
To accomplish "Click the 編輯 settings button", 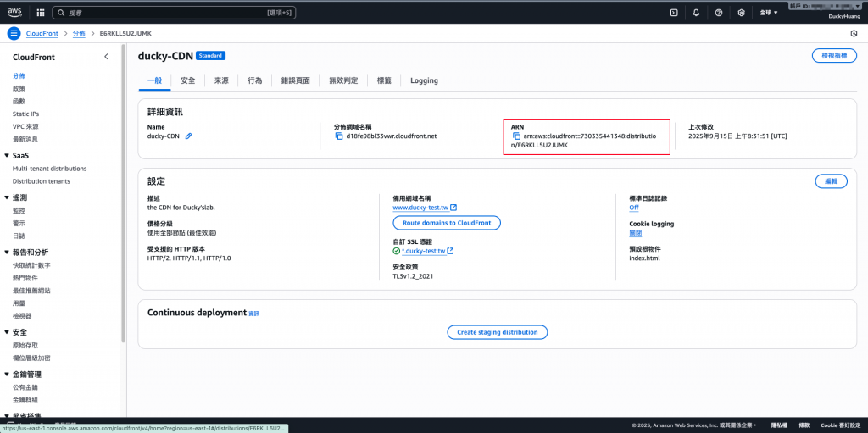I will [831, 181].
